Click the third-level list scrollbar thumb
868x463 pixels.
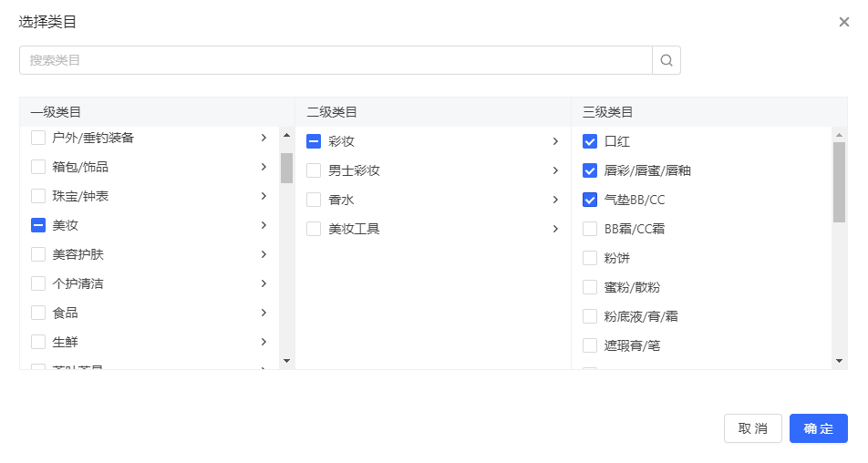coord(839,181)
